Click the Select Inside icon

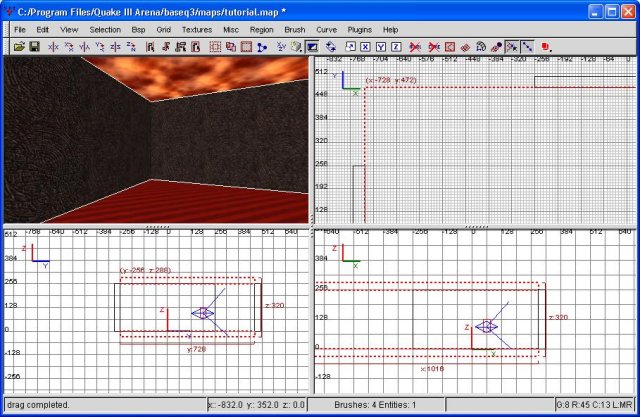[196, 47]
